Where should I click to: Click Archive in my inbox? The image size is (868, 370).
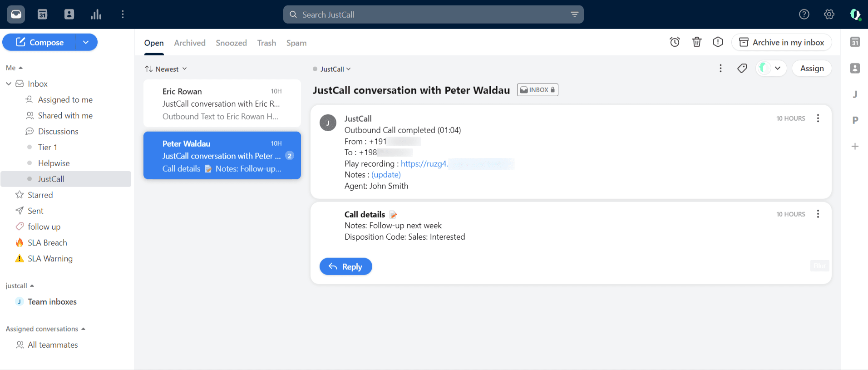(781, 42)
